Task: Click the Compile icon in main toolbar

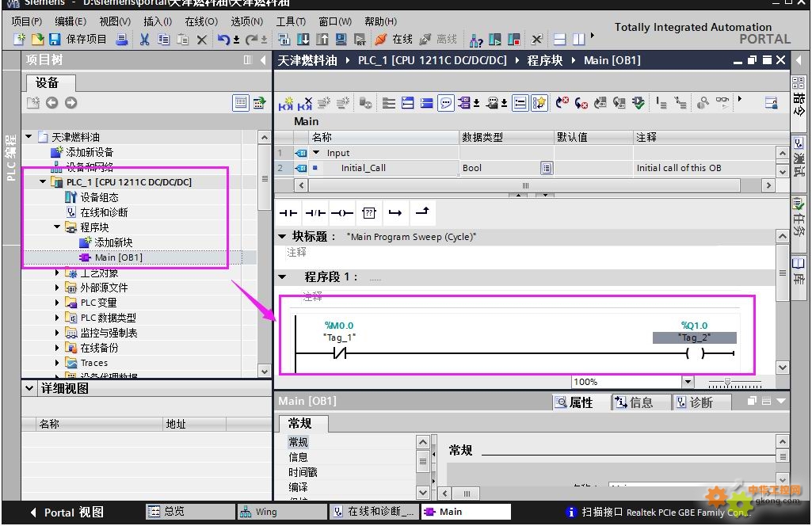Action: click(x=284, y=40)
